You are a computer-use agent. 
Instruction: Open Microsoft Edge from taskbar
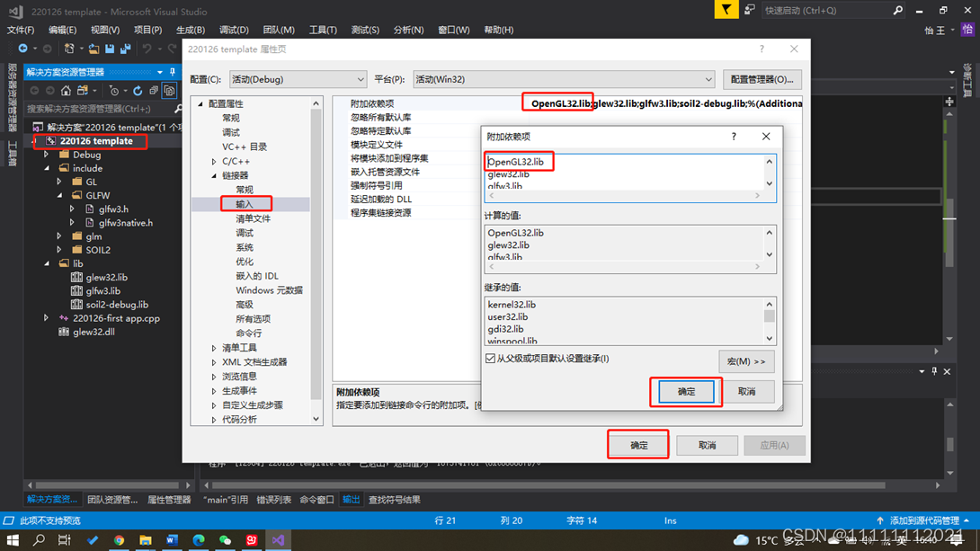[199, 539]
